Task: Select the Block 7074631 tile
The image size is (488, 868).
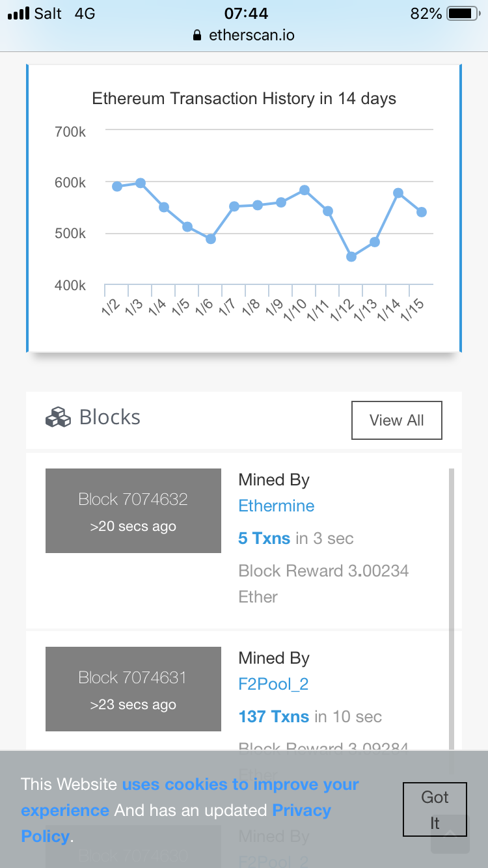Action: 133,688
